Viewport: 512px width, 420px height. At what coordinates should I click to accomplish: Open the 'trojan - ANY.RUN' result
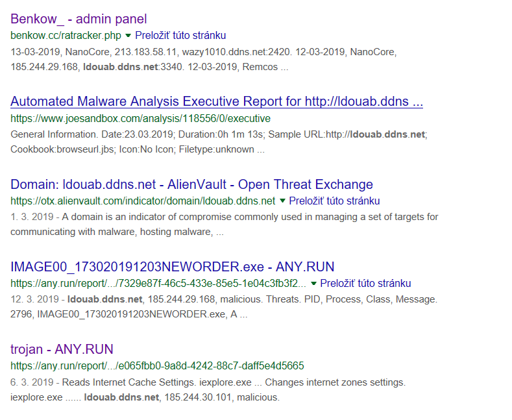pos(62,349)
